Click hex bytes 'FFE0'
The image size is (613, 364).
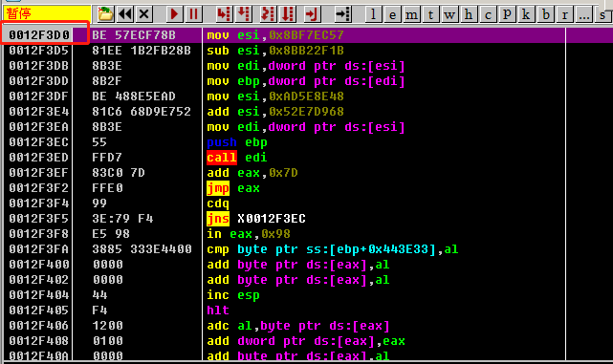click(107, 188)
